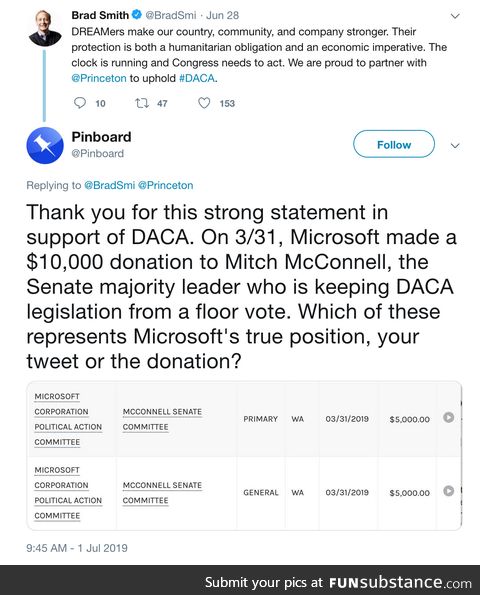Screen dimensions: 480x595
Task: Open second Microsoft Corporation Political Action Committee link
Action: pos(68,493)
